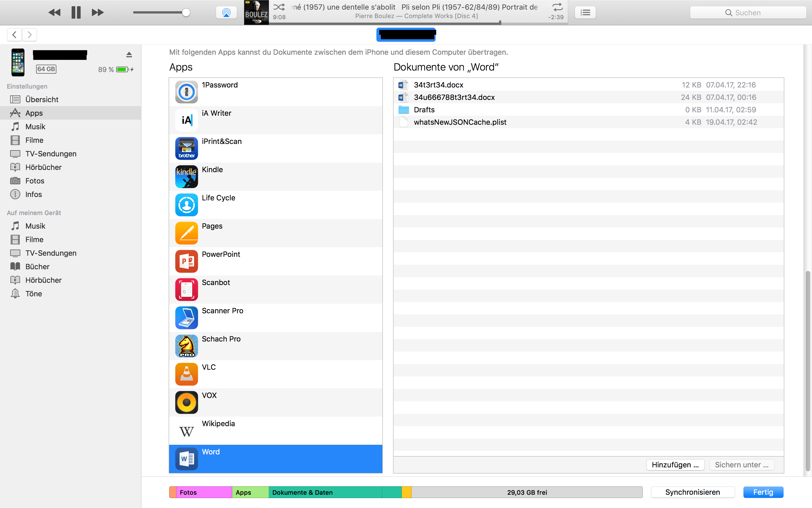Select the Life Cycle app icon
The height and width of the screenshot is (508, 812).
187,205
